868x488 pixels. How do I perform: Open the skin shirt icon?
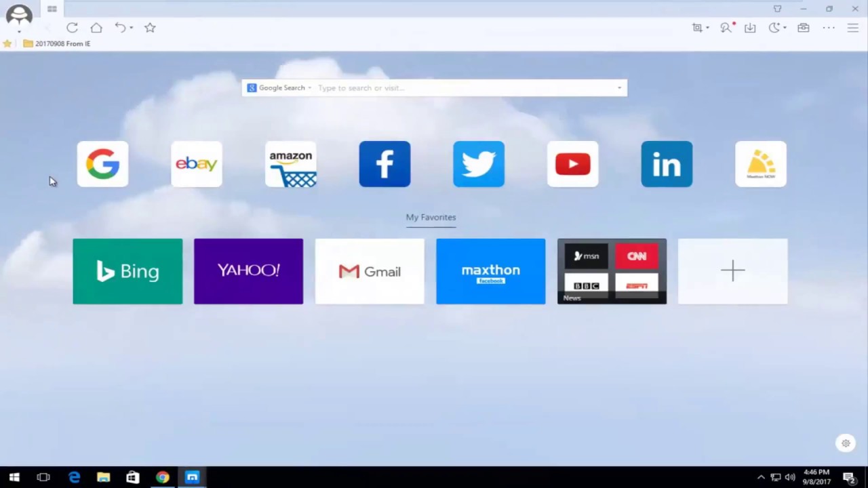pyautogui.click(x=778, y=9)
